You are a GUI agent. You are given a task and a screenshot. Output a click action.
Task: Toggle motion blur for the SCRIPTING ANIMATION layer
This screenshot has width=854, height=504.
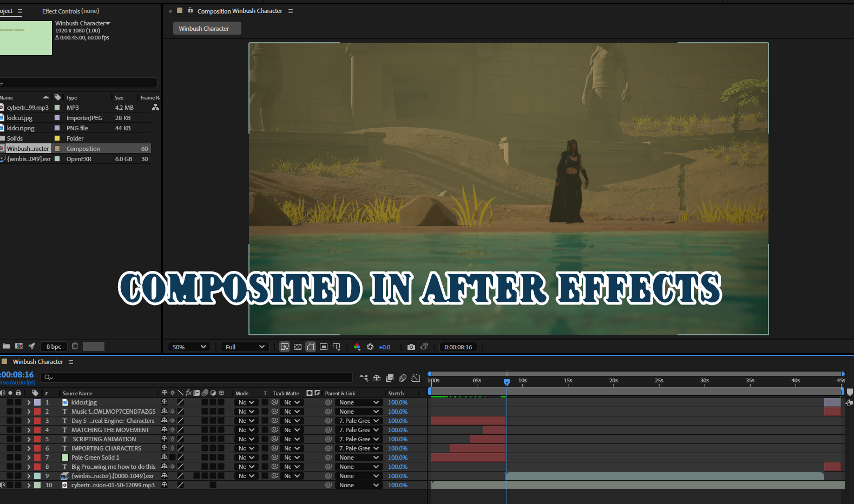[205, 439]
